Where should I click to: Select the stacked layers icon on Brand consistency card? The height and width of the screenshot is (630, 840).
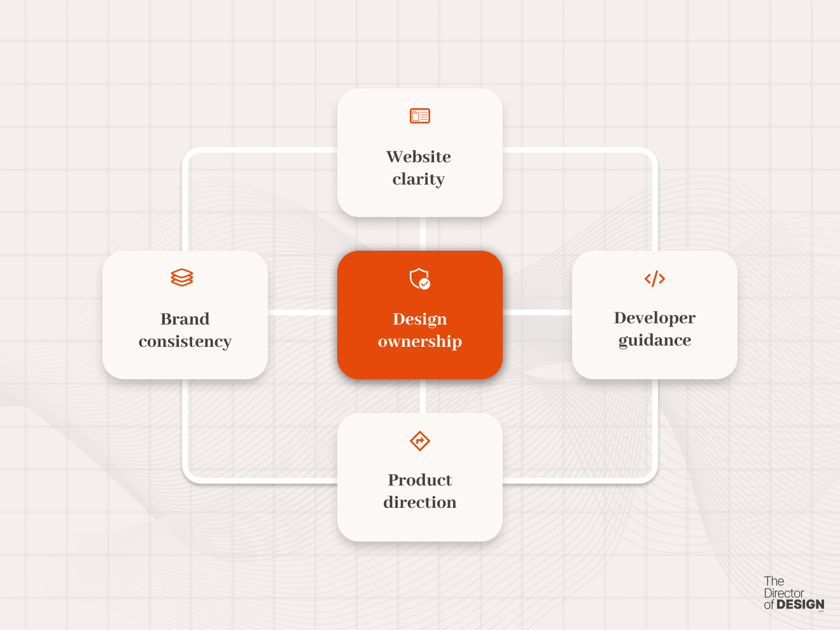click(182, 277)
